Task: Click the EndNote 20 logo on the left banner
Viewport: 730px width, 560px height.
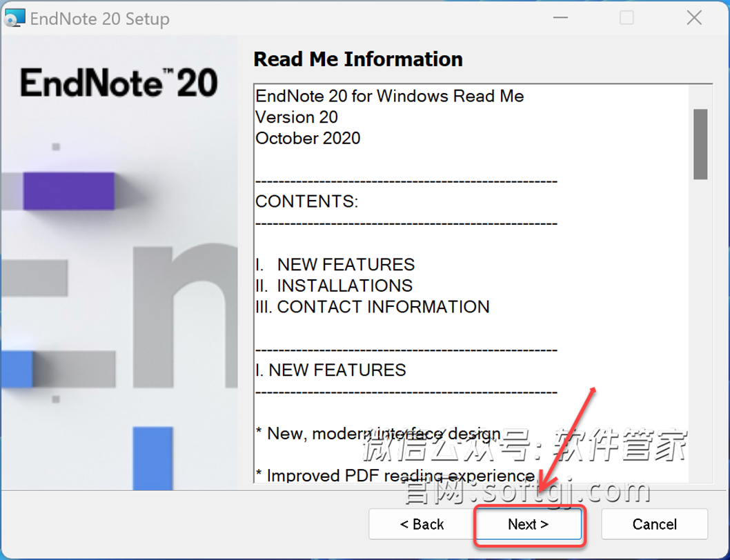Action: pos(119,83)
